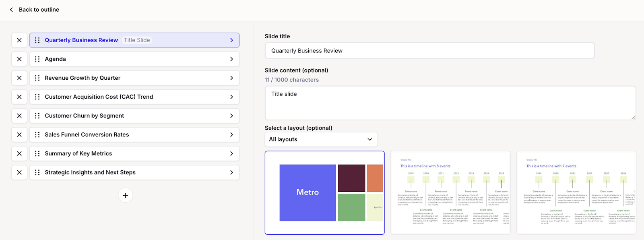Click the Slide title input field
This screenshot has width=644, height=240.
pos(429,51)
